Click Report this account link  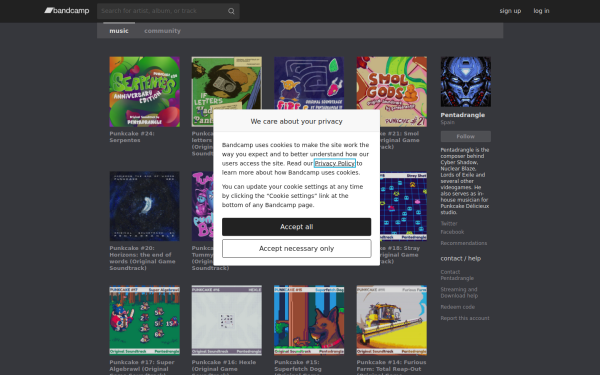coord(465,318)
